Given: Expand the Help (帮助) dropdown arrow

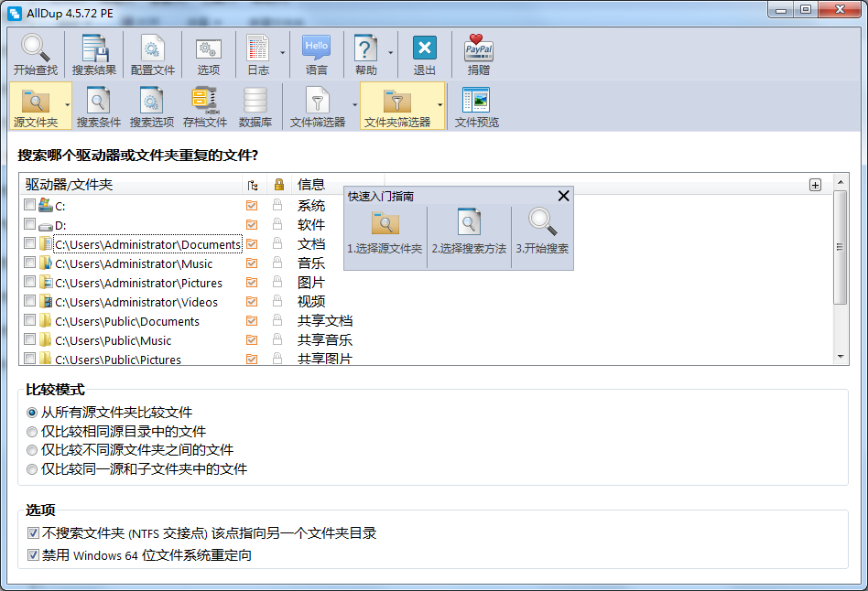Looking at the screenshot, I should [391, 53].
